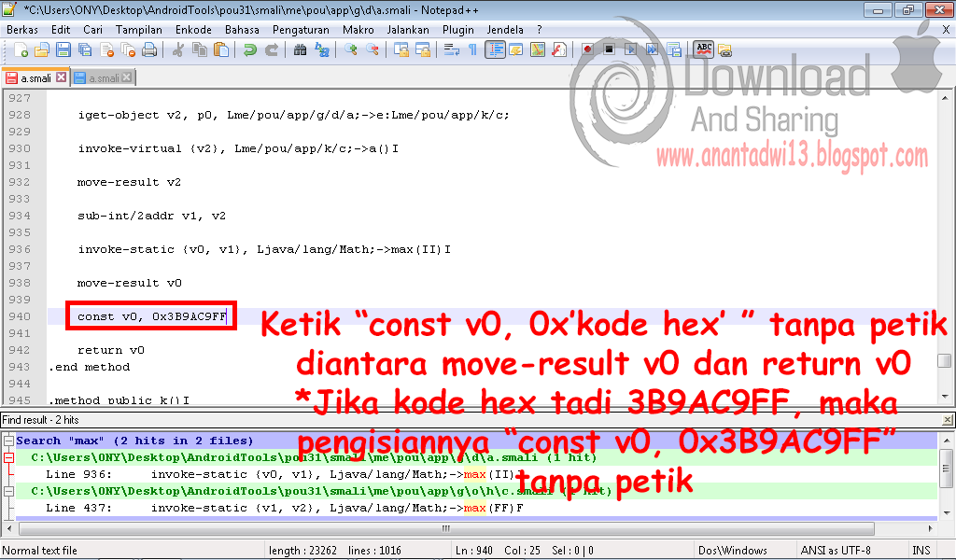Image resolution: width=956 pixels, height=560 pixels.
Task: Click the Line 437 search result
Action: coord(285,508)
